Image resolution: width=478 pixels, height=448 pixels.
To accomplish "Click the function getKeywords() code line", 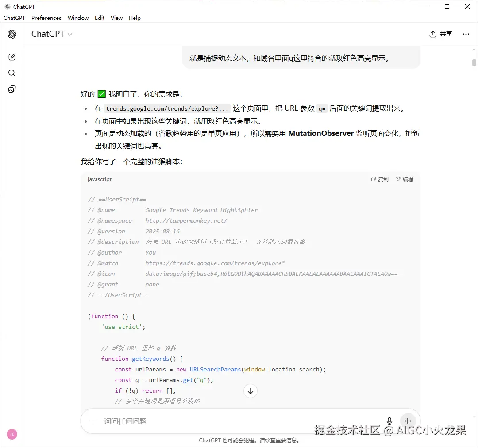I will 142,359.
